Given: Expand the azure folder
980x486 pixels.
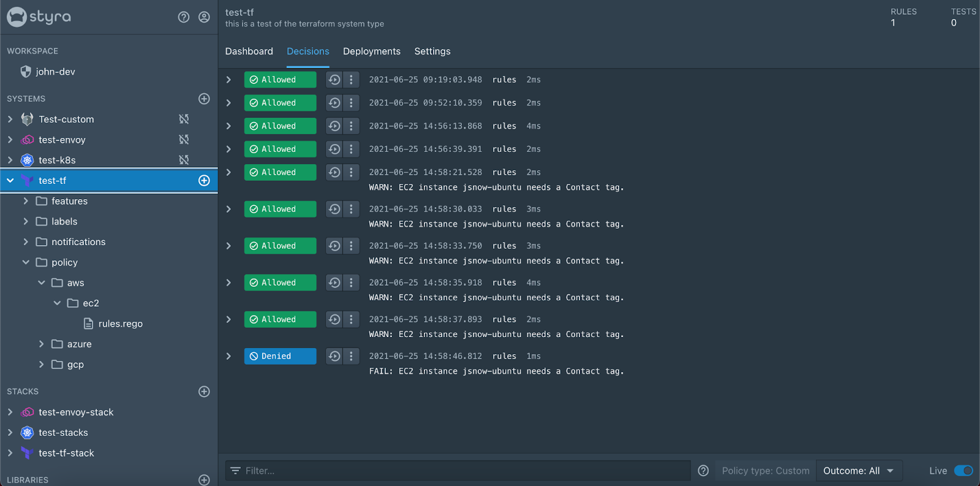Looking at the screenshot, I should (x=42, y=344).
